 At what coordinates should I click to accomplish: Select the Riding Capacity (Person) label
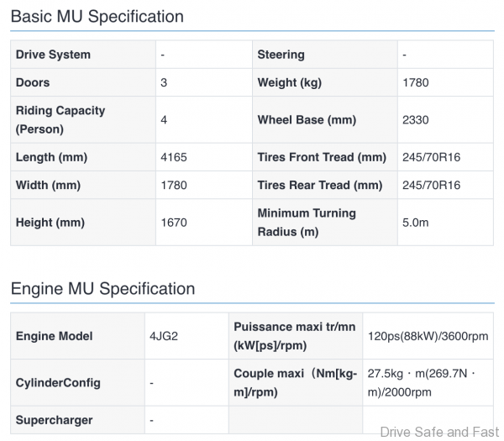tap(60, 120)
